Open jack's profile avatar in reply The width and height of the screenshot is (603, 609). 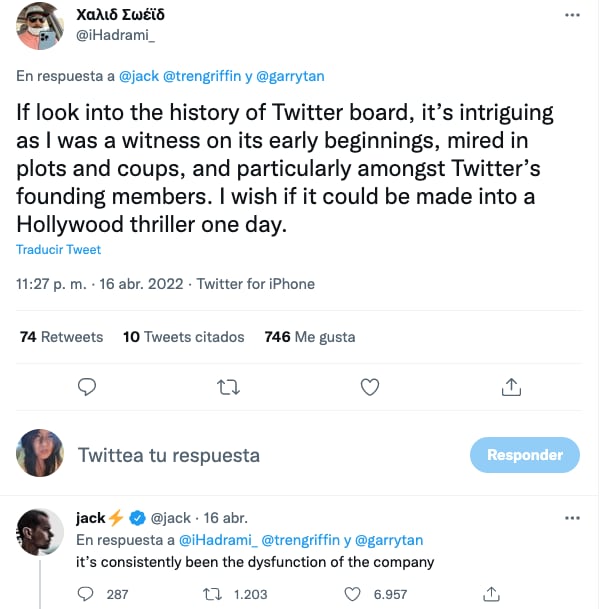click(x=41, y=532)
